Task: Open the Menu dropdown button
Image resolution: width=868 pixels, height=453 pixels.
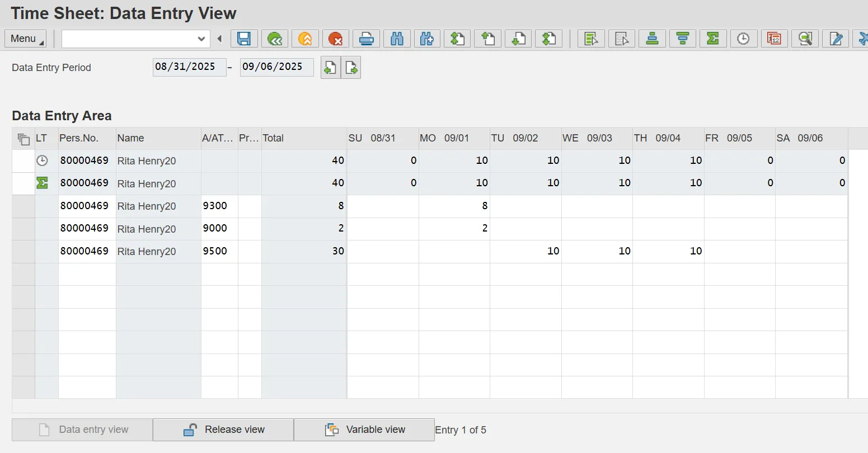Action: (26, 39)
